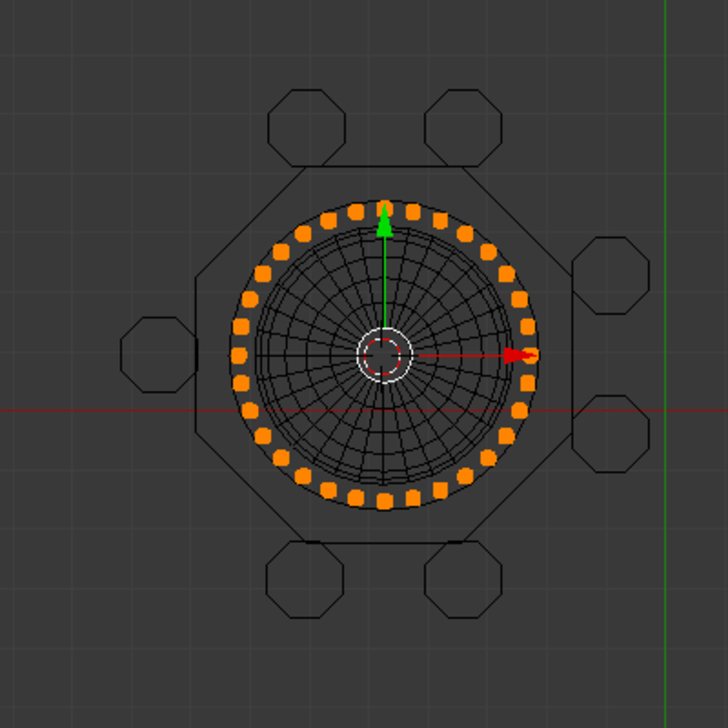Select the upper small octagon on right side
728x728 pixels.
[x=610, y=275]
